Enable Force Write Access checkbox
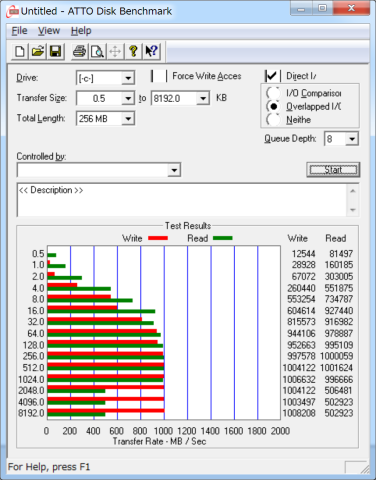Viewport: 376px width, 480px height. pyautogui.click(x=159, y=76)
